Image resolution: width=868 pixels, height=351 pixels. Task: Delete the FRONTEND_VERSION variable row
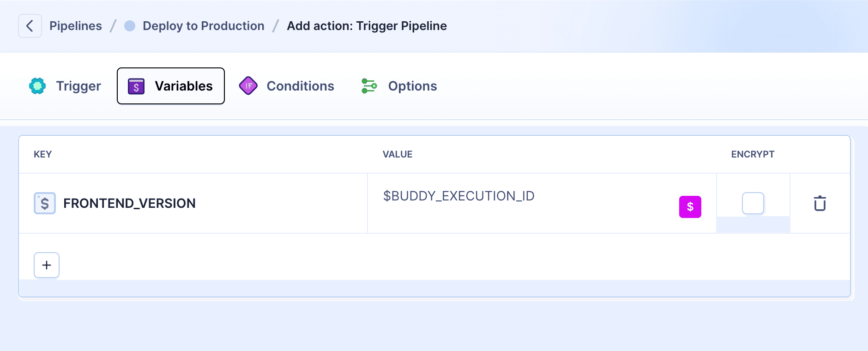820,203
